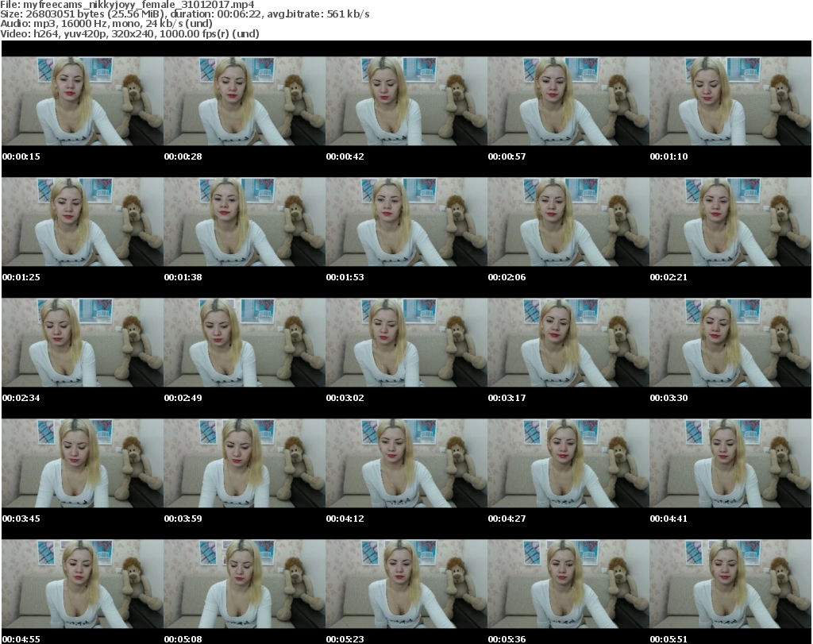Choose the thumbnail above timestamp 00:03:45

pyautogui.click(x=83, y=464)
